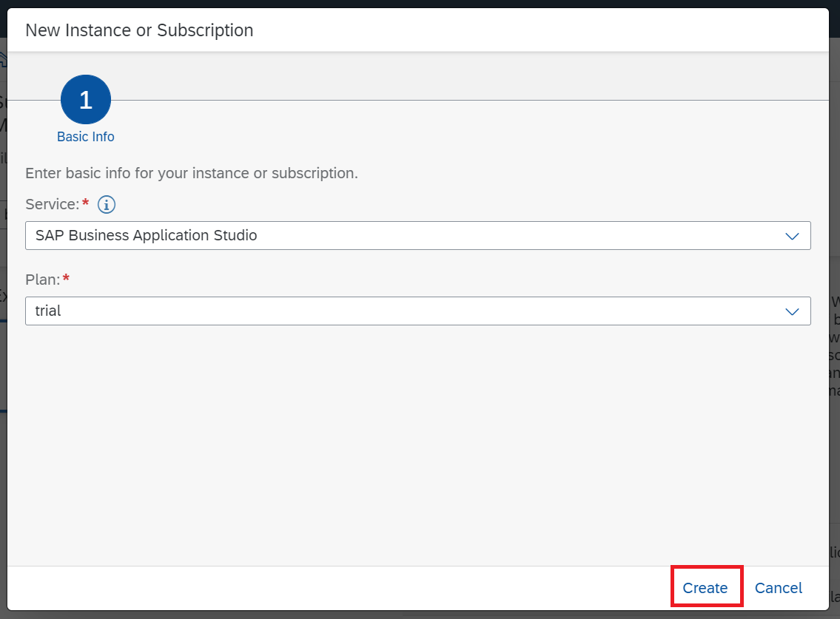Click inside the trial plan combo box
The height and width of the screenshot is (619, 840).
(x=296, y=311)
